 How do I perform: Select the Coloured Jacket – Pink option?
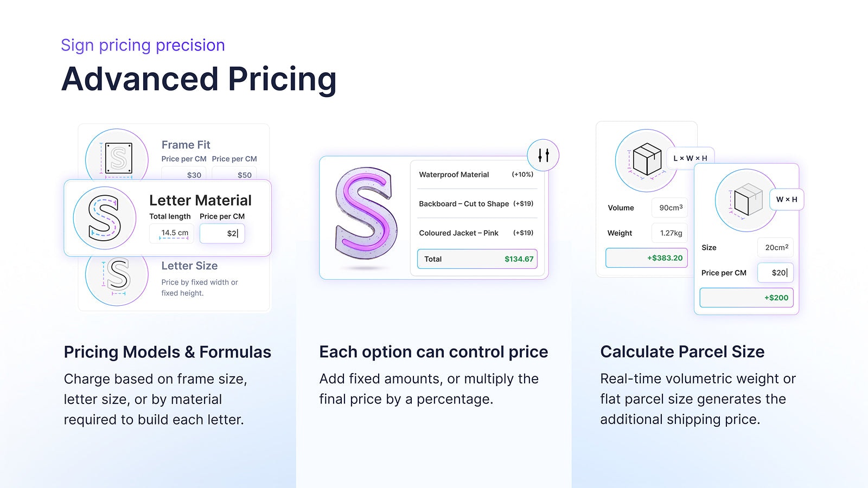click(x=477, y=233)
